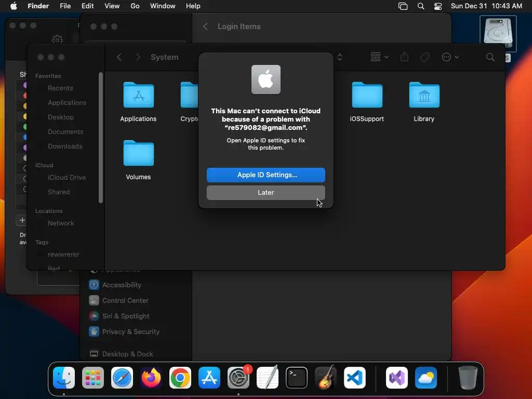This screenshot has height=399, width=532.
Task: Open the File menu
Action: tap(65, 6)
